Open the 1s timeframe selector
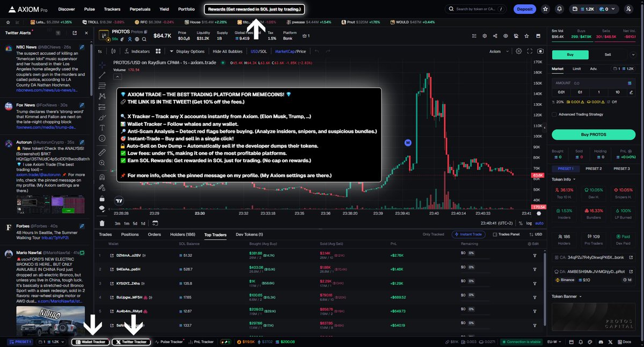The image size is (644, 347). pyautogui.click(x=100, y=52)
